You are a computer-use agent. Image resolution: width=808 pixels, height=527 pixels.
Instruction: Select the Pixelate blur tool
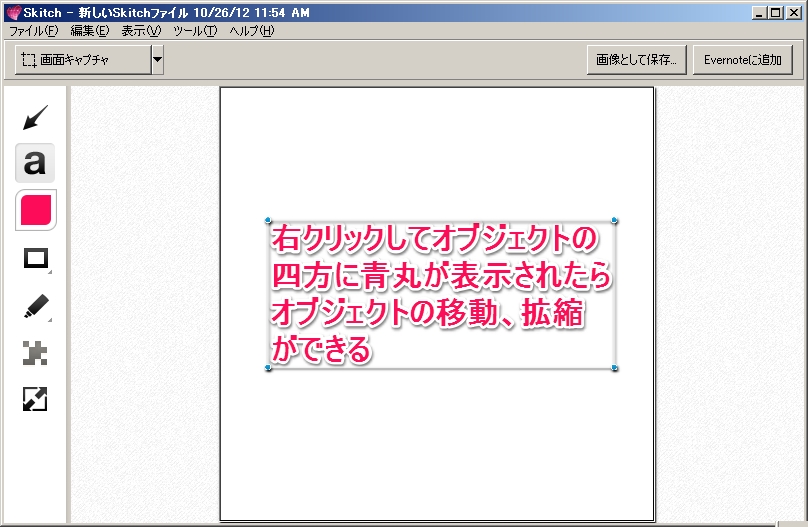pos(35,353)
